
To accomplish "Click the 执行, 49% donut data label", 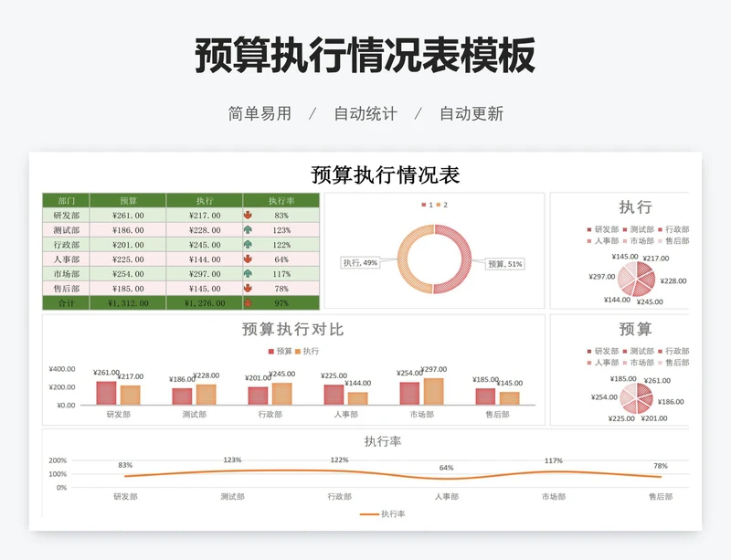I will pyautogui.click(x=360, y=263).
